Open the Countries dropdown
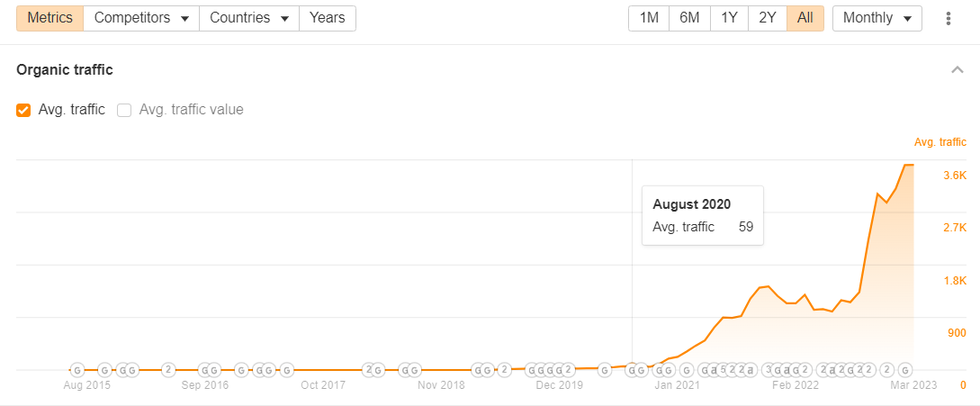This screenshot has width=980, height=406. 249,18
